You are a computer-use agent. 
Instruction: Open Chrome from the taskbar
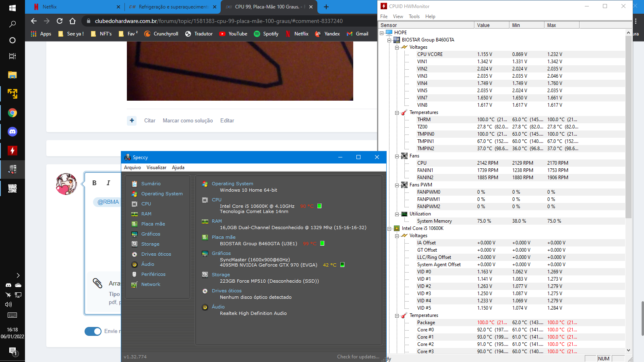click(12, 113)
